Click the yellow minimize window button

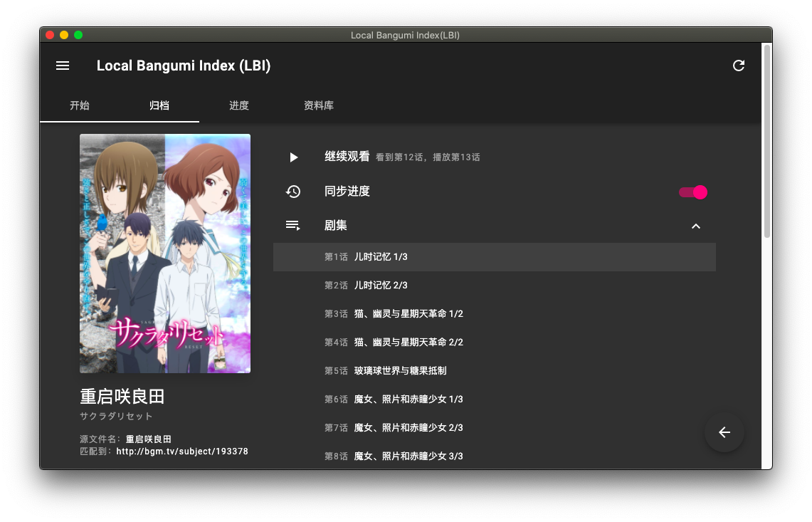(64, 35)
